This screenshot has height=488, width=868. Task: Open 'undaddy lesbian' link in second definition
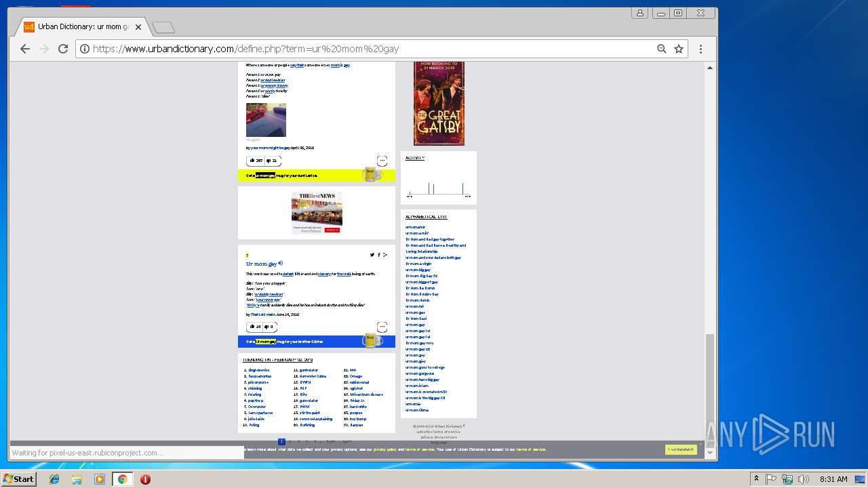pyautogui.click(x=269, y=294)
